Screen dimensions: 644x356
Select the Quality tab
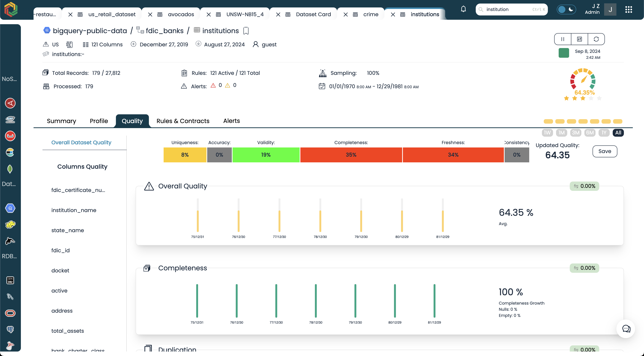click(132, 121)
